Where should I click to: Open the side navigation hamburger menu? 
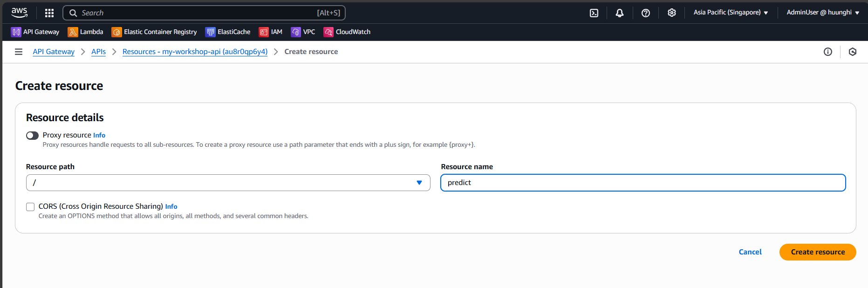[19, 52]
